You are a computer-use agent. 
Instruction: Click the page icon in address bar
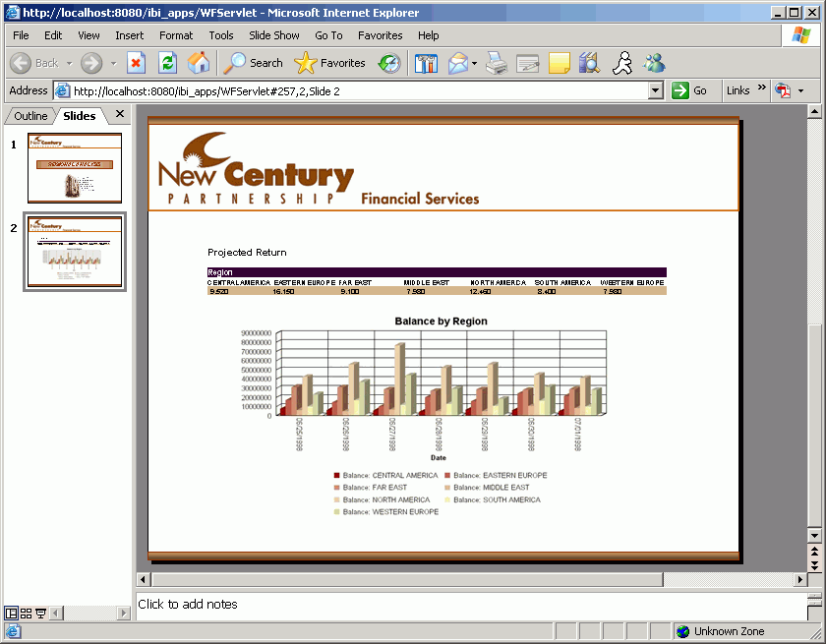pos(62,90)
